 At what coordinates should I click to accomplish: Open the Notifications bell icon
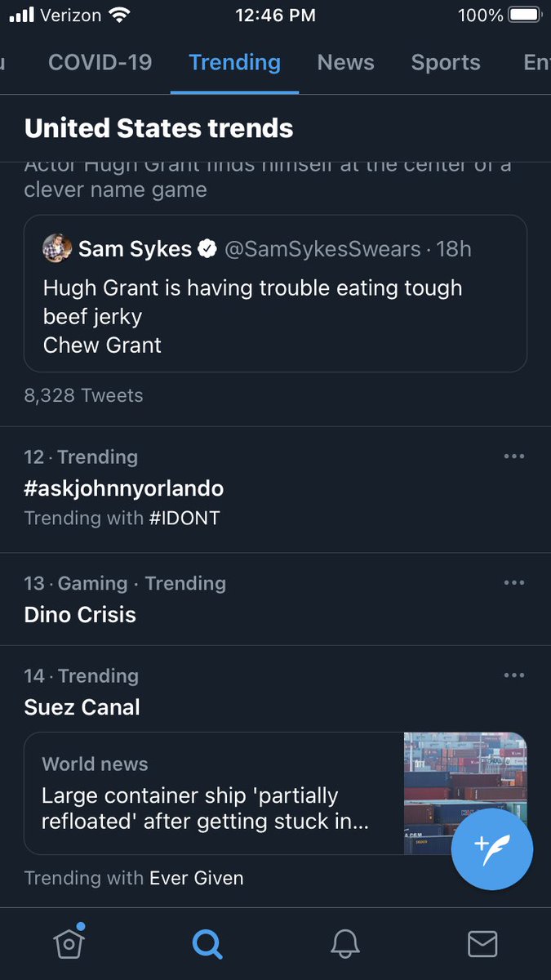345,944
